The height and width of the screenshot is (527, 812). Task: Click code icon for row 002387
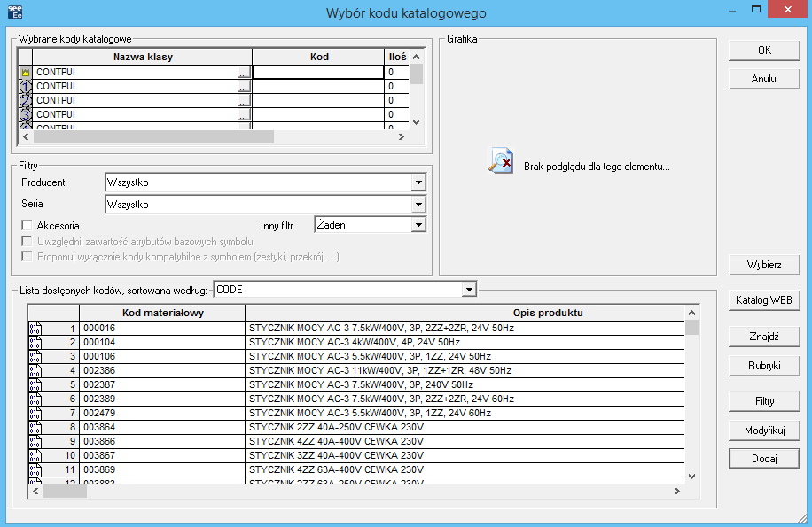(35, 384)
